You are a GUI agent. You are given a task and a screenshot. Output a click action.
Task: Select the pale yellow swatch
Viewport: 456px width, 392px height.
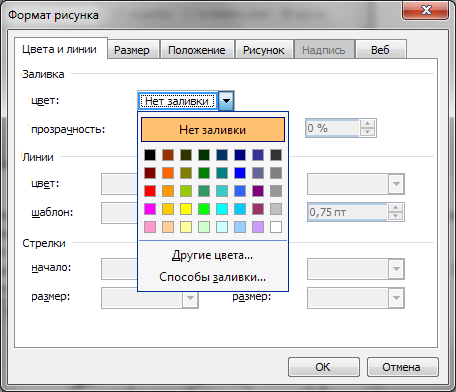pos(186,227)
